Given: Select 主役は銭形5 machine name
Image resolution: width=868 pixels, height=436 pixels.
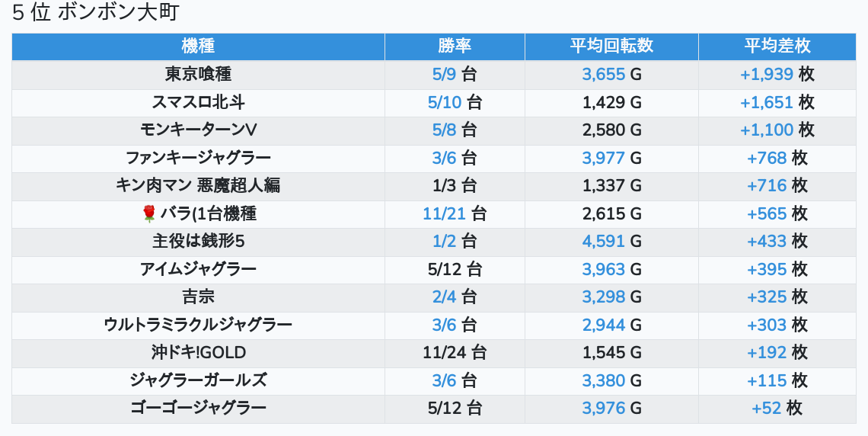Looking at the screenshot, I should point(198,242).
